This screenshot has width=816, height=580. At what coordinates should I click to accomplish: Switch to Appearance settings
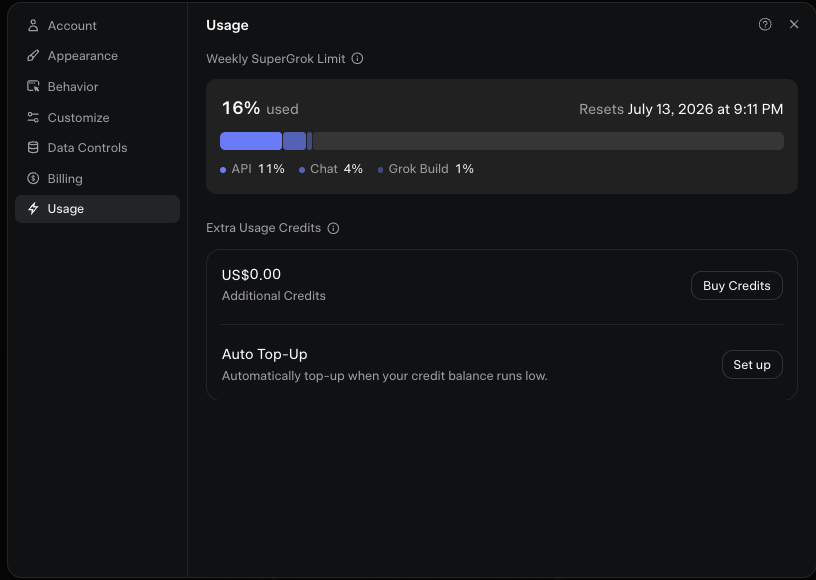[97, 56]
